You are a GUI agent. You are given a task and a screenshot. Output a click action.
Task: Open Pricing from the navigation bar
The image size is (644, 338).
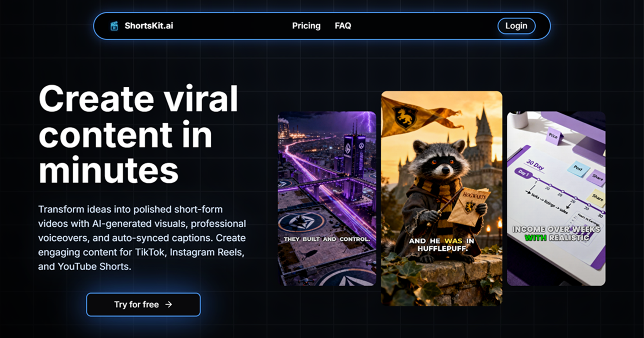(x=306, y=26)
